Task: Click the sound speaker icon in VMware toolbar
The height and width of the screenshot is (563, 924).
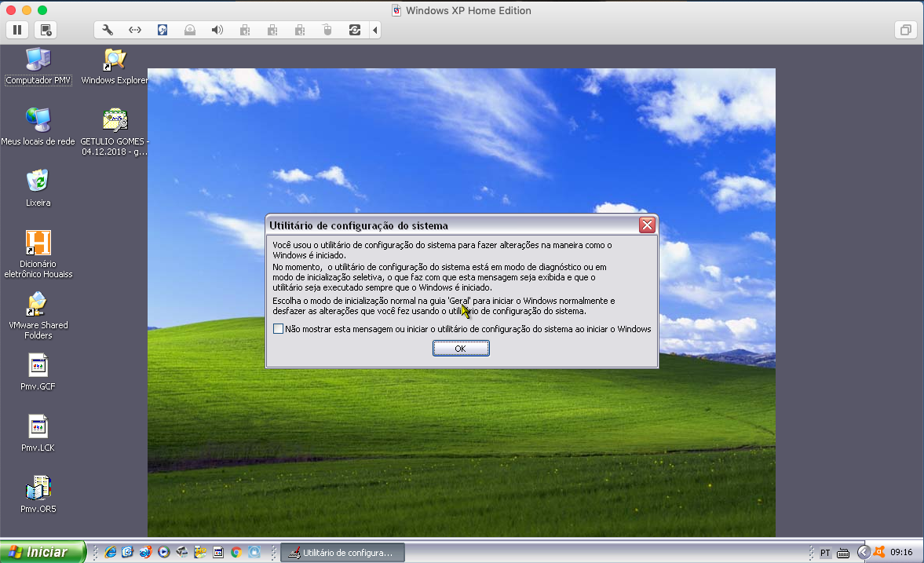Action: [217, 30]
